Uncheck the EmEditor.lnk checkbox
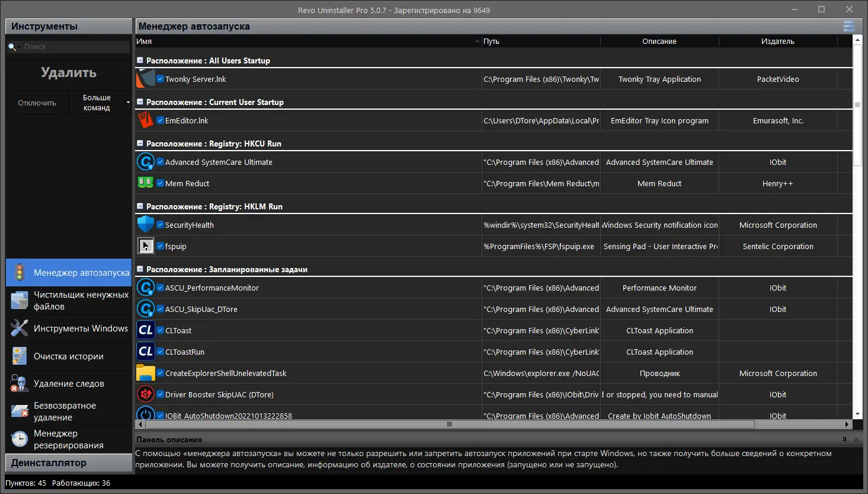The width and height of the screenshot is (868, 494). [160, 120]
